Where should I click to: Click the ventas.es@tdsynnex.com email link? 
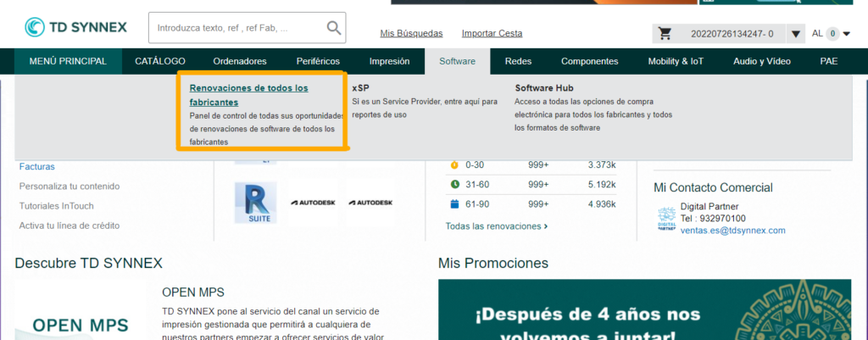click(733, 231)
